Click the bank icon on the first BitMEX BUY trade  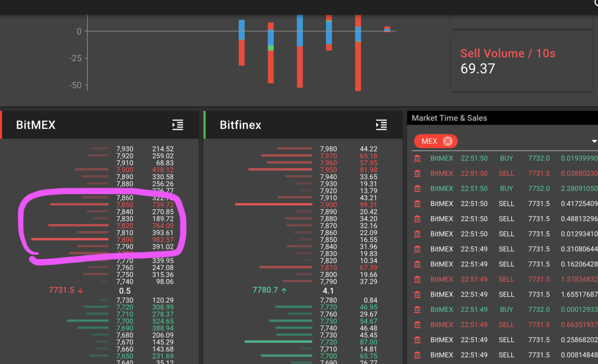(x=417, y=158)
